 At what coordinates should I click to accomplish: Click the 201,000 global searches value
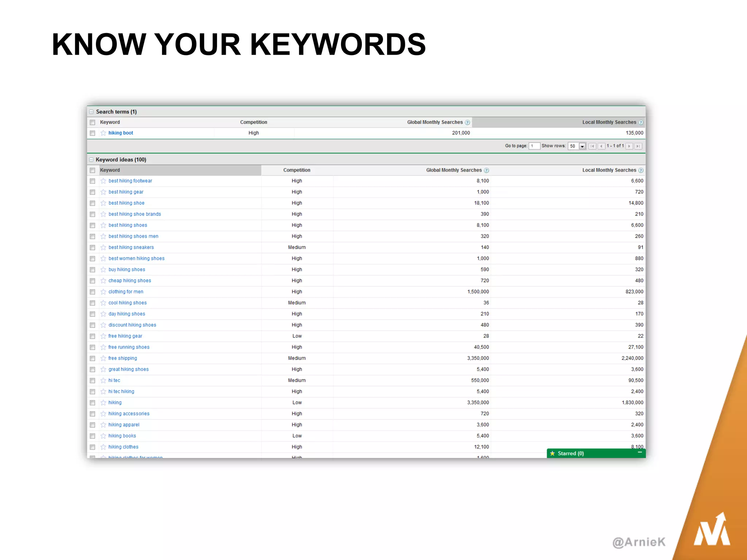pos(461,133)
